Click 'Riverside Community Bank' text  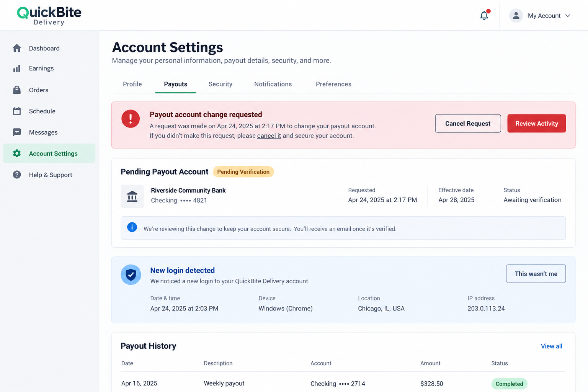pos(188,190)
